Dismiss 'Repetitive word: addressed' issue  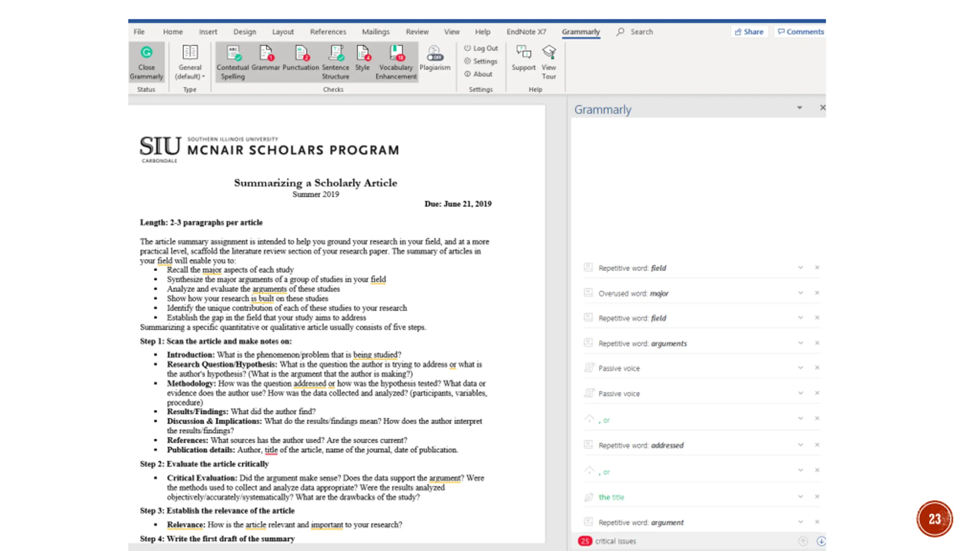click(x=817, y=445)
